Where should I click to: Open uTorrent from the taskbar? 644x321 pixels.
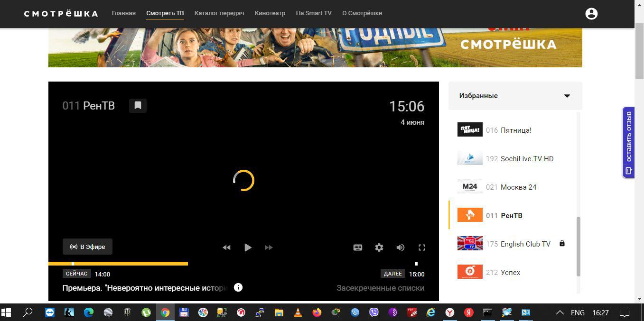click(x=146, y=312)
